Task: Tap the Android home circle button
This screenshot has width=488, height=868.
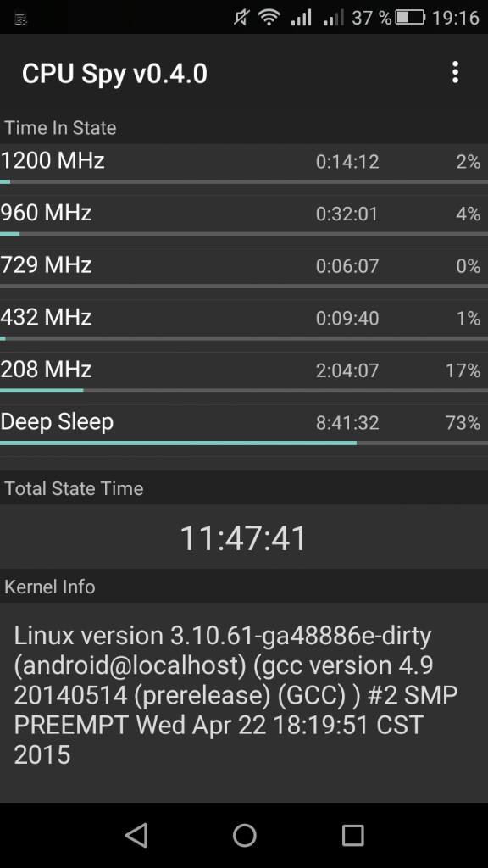Action: (244, 835)
